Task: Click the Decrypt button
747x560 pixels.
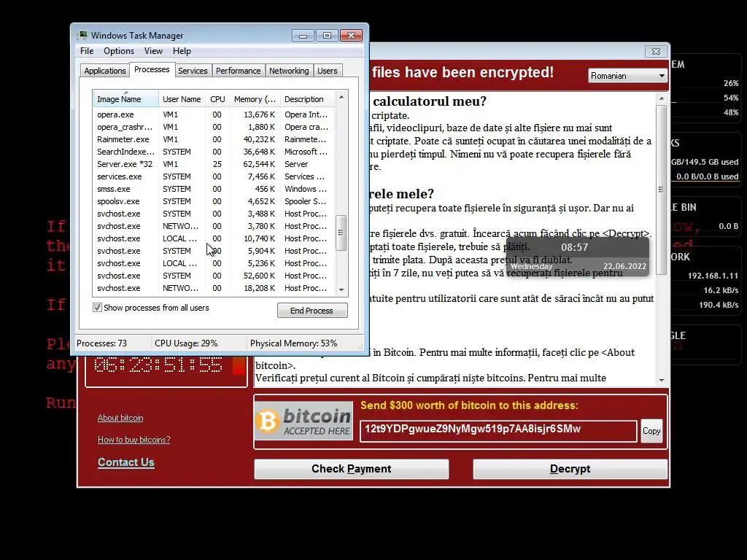Action: (x=570, y=469)
